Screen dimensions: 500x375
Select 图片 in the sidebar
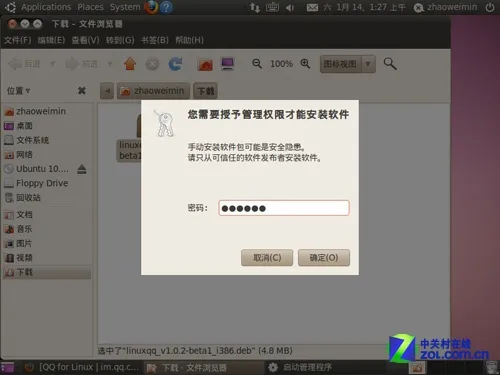point(47,243)
